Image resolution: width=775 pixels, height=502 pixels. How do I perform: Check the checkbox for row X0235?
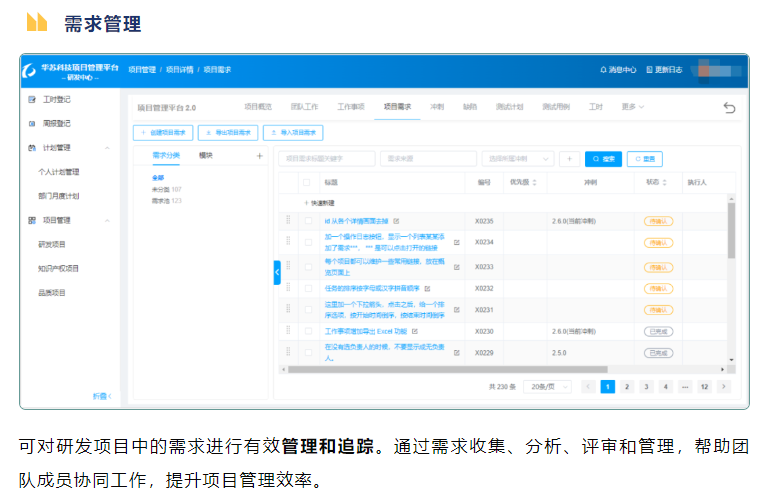(x=307, y=220)
